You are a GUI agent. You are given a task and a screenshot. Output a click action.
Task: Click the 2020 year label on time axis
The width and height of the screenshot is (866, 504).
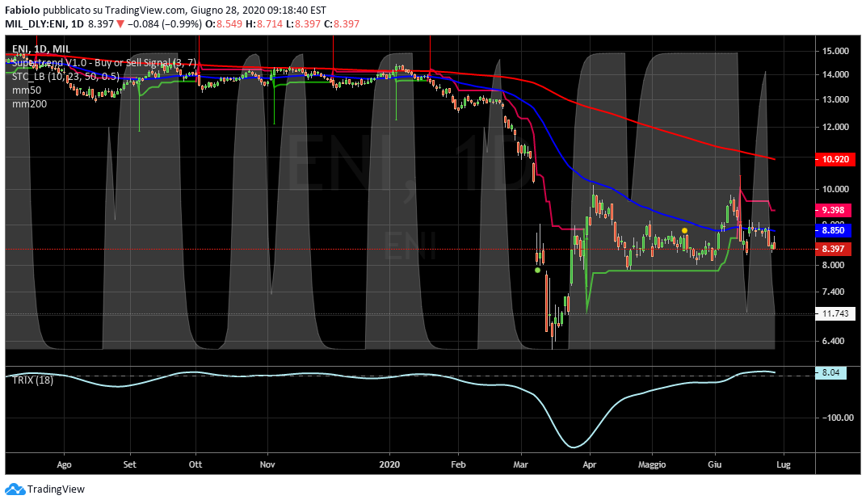pos(389,464)
